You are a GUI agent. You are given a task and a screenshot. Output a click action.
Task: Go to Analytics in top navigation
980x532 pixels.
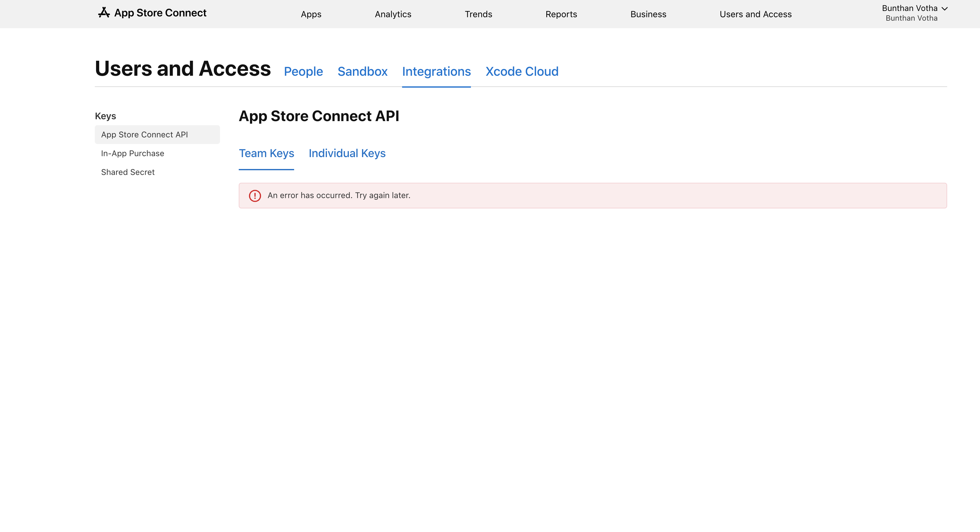(393, 14)
